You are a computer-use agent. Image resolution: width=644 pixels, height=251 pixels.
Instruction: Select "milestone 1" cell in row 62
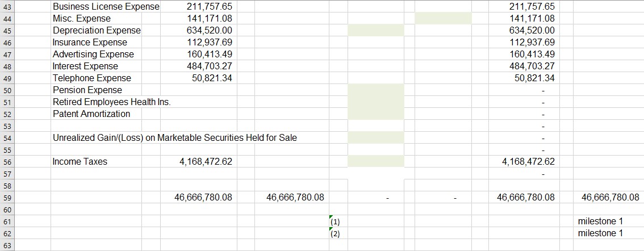[x=608, y=233]
